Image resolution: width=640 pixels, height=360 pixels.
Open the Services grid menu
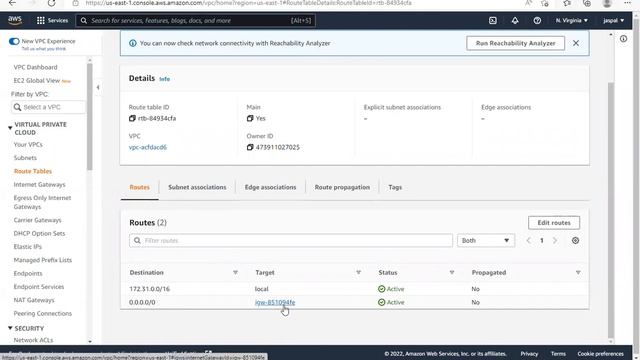click(x=52, y=20)
